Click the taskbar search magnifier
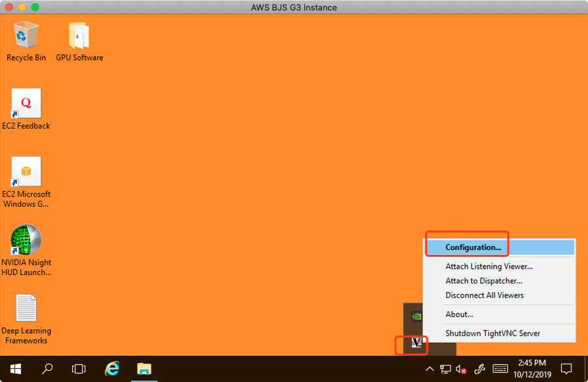 click(x=47, y=369)
